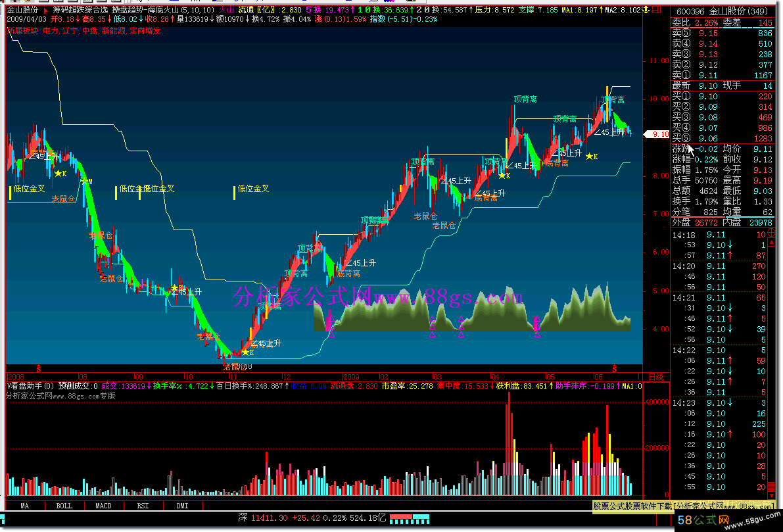The height and width of the screenshot is (532, 783).
Task: Click the 最新 latest price value 9.10
Action: pos(708,85)
